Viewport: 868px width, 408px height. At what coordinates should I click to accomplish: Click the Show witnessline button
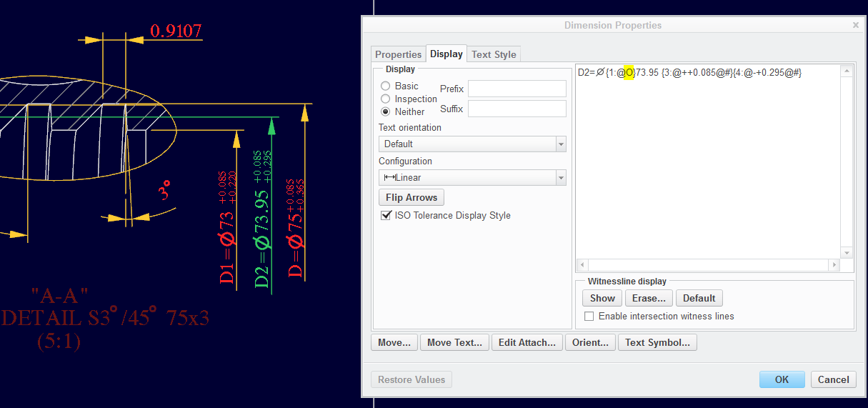[602, 298]
